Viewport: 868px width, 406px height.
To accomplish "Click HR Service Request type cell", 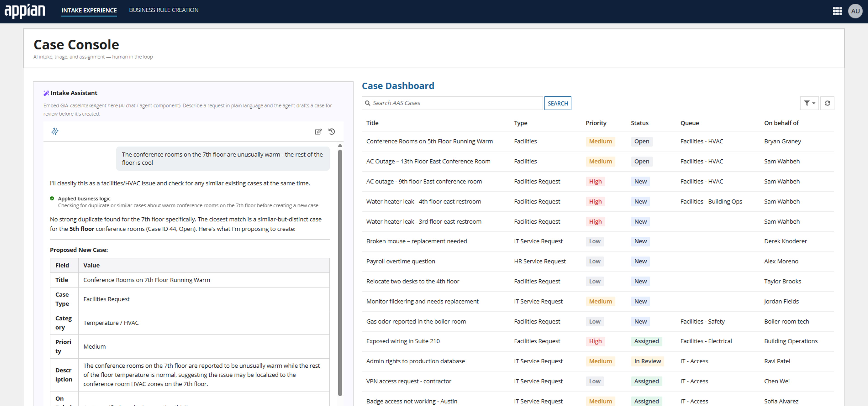I will (x=540, y=261).
